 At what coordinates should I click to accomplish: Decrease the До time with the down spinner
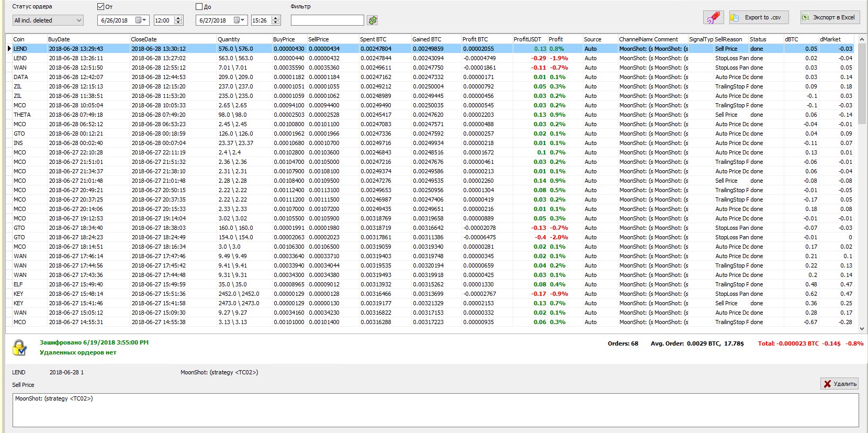[x=276, y=23]
